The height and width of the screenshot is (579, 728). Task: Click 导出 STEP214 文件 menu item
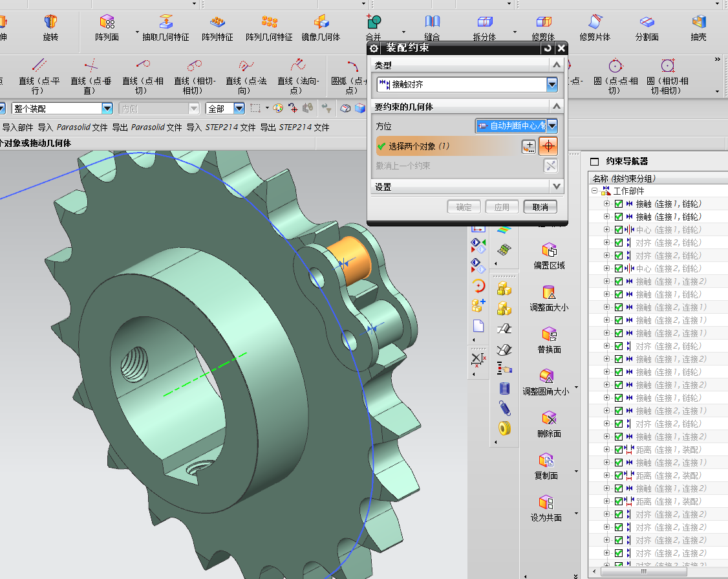tap(295, 127)
